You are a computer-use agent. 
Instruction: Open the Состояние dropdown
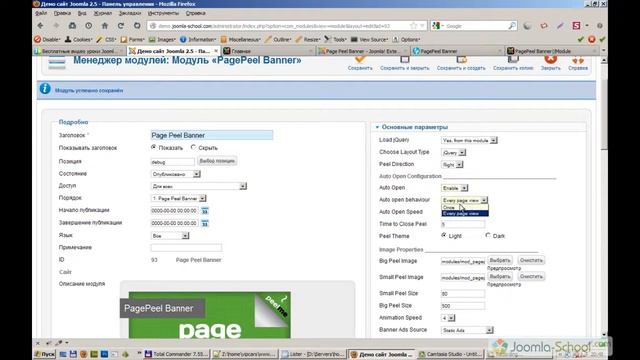click(x=176, y=174)
